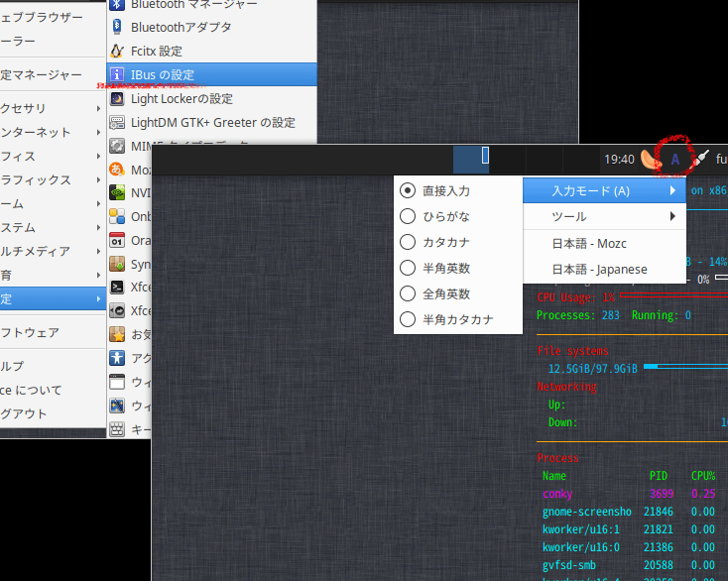Open ルプ help item
Image resolution: width=728 pixels, height=581 pixels.
point(53,366)
